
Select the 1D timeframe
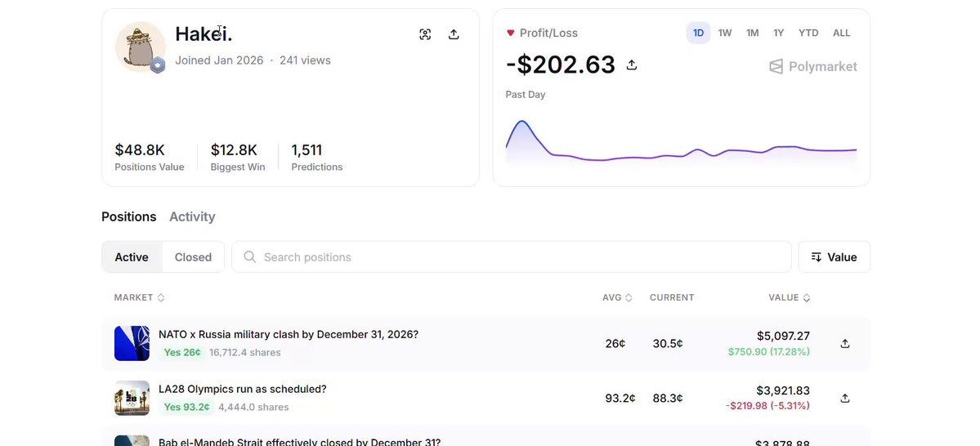pyautogui.click(x=698, y=33)
